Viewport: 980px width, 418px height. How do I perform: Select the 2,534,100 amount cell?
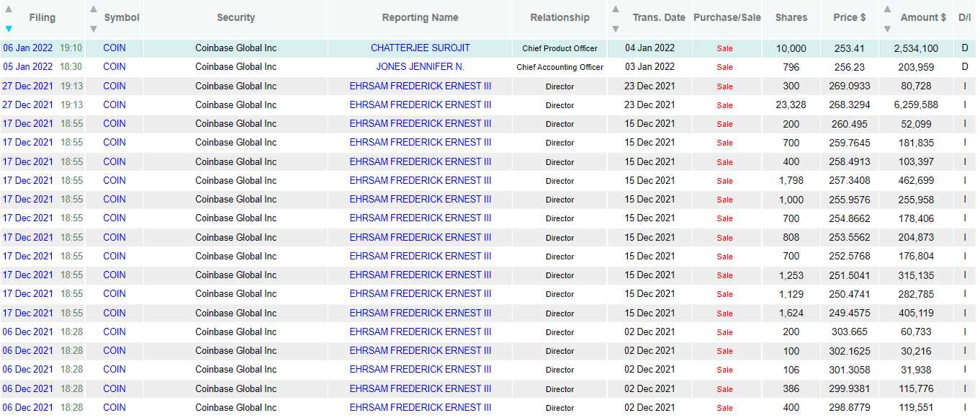click(x=916, y=48)
